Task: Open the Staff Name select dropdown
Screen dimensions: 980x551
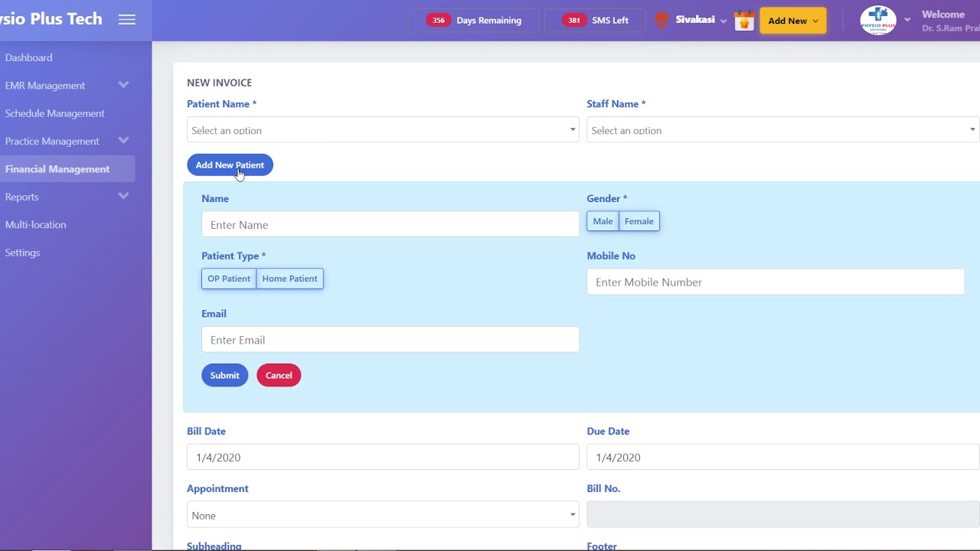Action: (782, 130)
